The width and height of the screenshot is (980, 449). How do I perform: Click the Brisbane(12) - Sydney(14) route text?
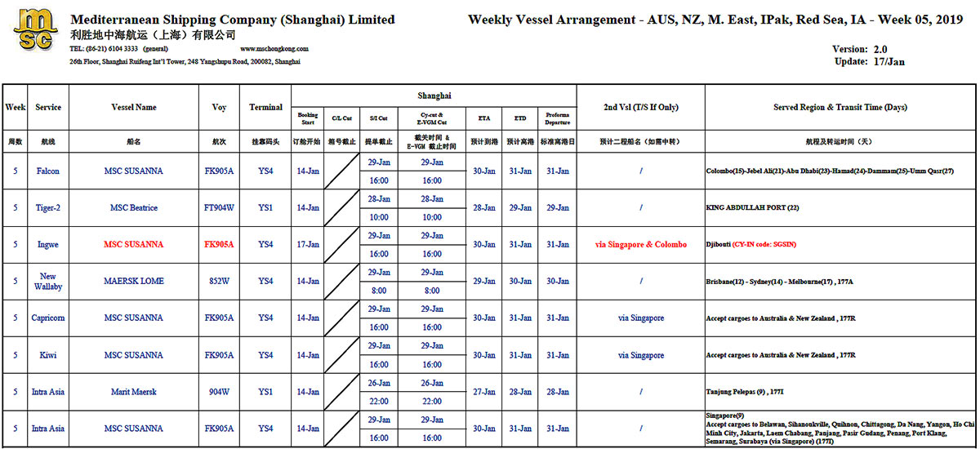pos(780,282)
